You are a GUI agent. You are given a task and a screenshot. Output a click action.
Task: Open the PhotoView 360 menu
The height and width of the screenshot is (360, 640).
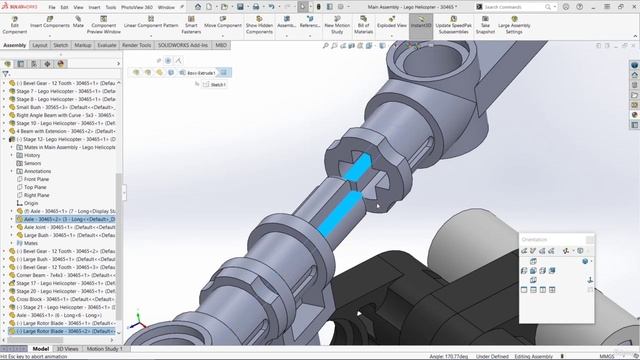point(137,7)
